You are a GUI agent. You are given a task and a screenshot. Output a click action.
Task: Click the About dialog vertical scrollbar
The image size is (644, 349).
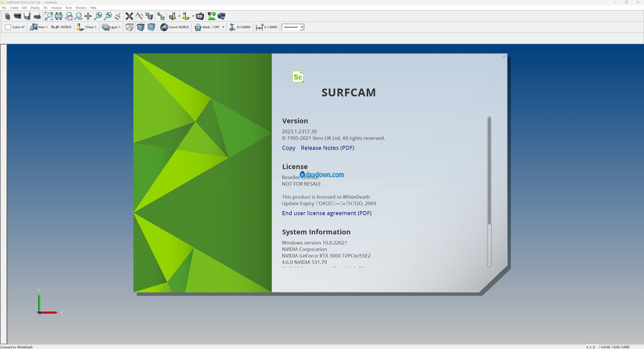(489, 171)
